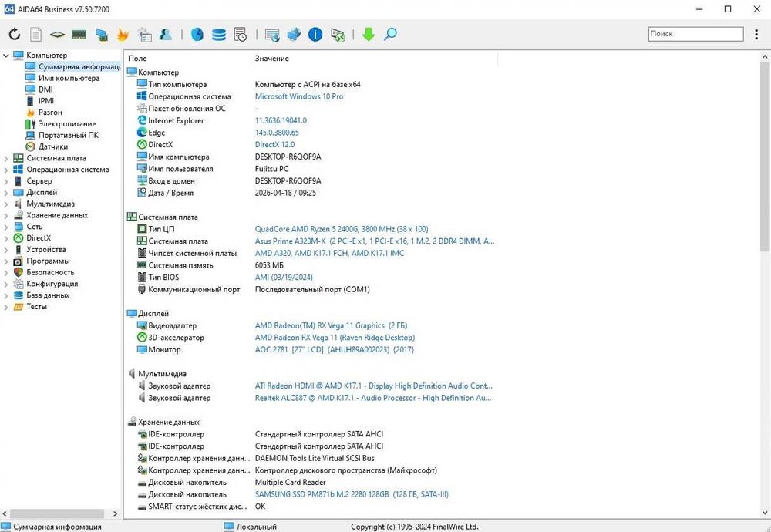Select the DESKTOP-R6QOF9A computer name value

click(x=288, y=157)
